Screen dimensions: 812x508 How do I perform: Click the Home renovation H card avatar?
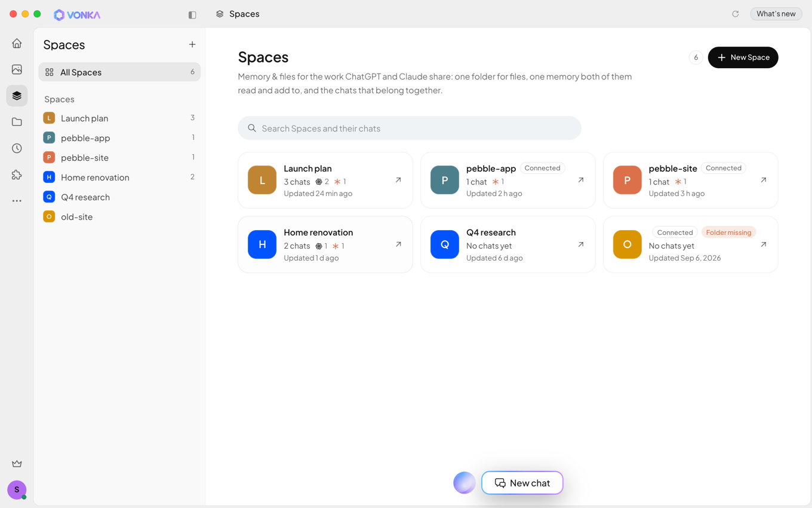click(x=262, y=244)
